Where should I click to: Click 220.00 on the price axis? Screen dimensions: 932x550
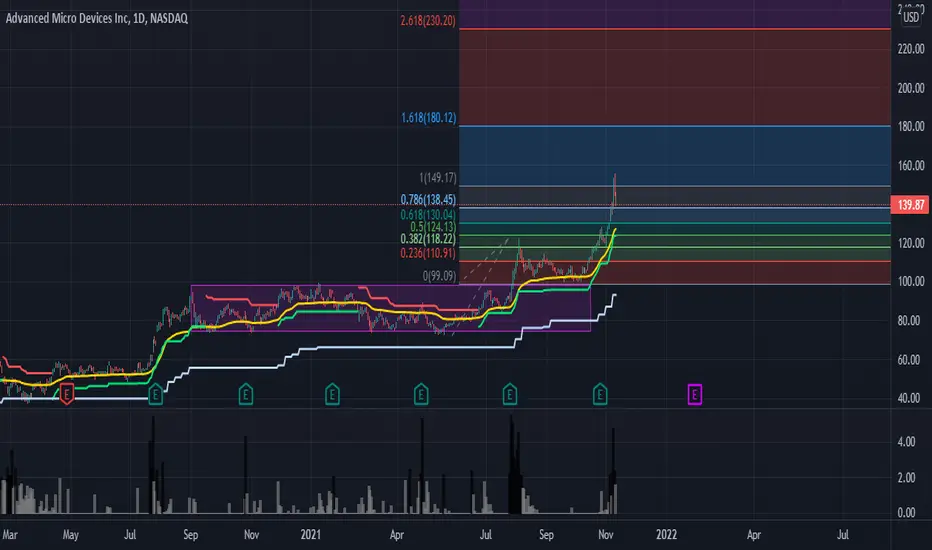[x=911, y=49]
